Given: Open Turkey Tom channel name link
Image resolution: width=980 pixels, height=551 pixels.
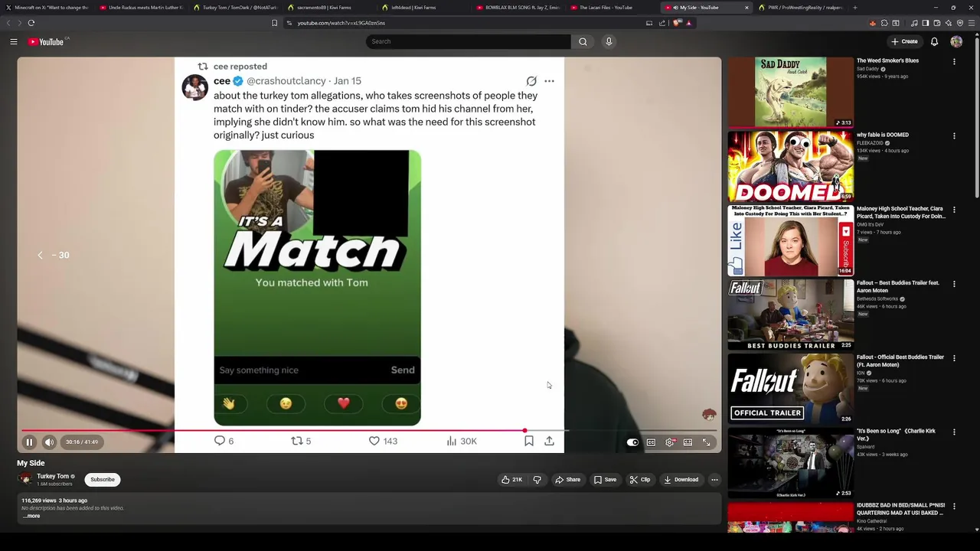Looking at the screenshot, I should (53, 476).
